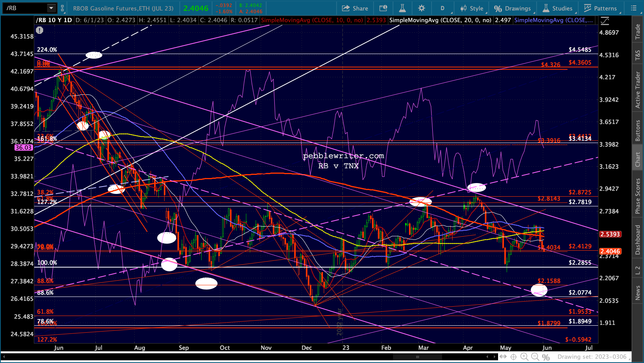Click the 36.03 magenta price bubble
Screen dimensions: 644x363
(x=23, y=148)
